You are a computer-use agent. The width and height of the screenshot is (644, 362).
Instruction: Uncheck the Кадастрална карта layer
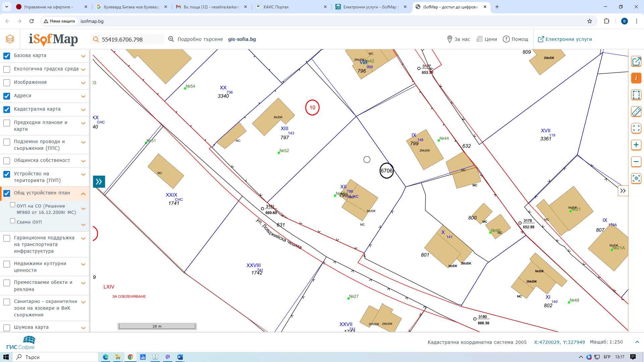7,109
